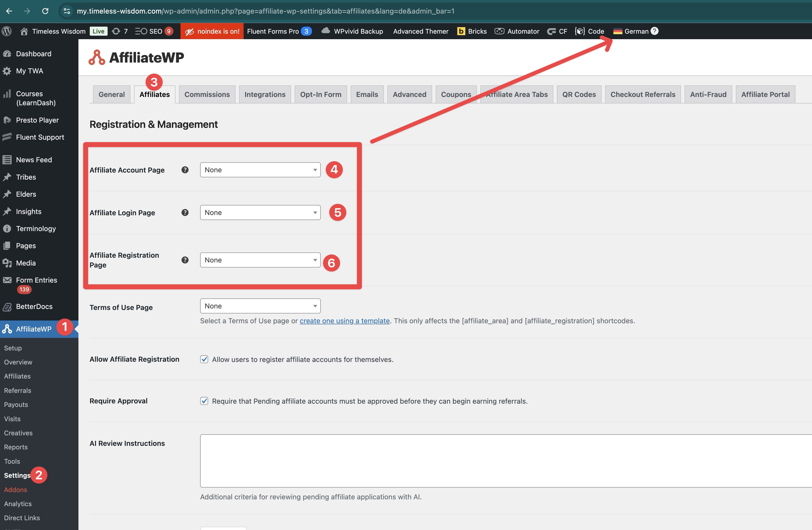Open the Automator robot icon
812x530 pixels.
click(500, 31)
